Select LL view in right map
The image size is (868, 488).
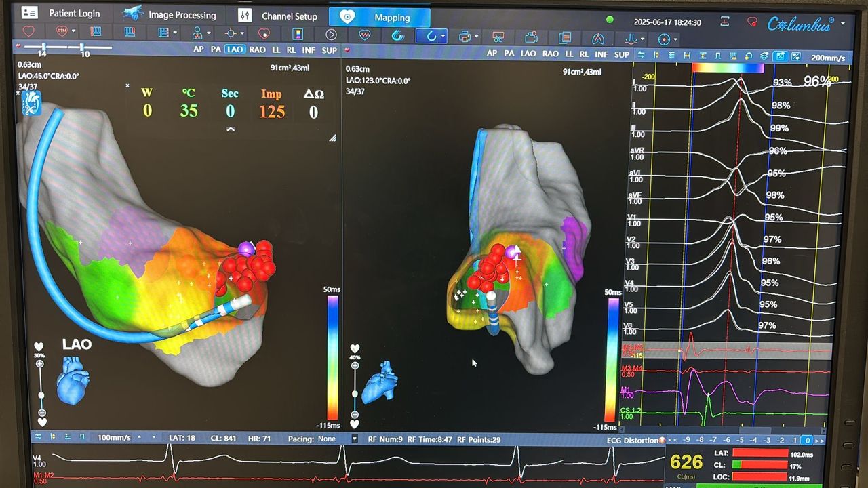click(569, 54)
